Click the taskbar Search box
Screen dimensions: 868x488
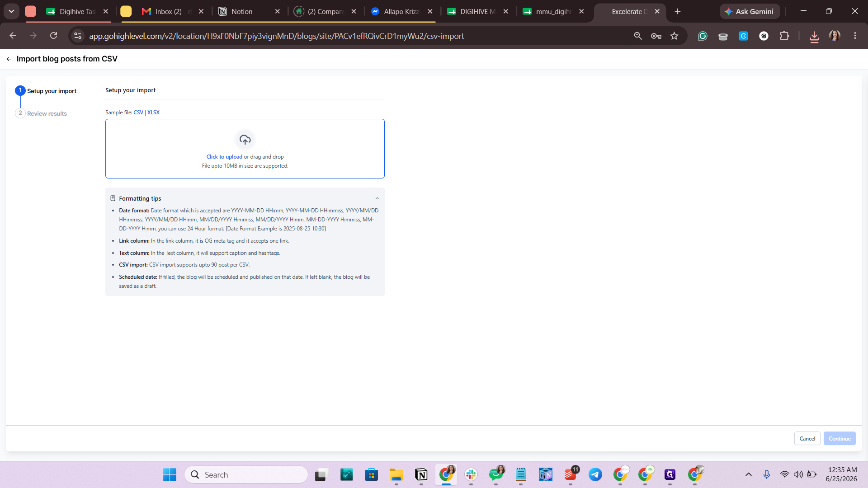(246, 474)
